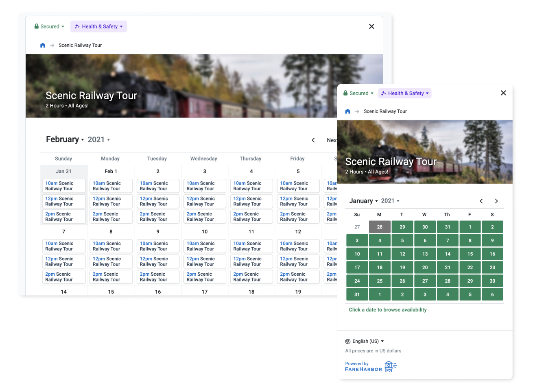Click the globe icon next to English (US)
533x392 pixels.
click(348, 341)
